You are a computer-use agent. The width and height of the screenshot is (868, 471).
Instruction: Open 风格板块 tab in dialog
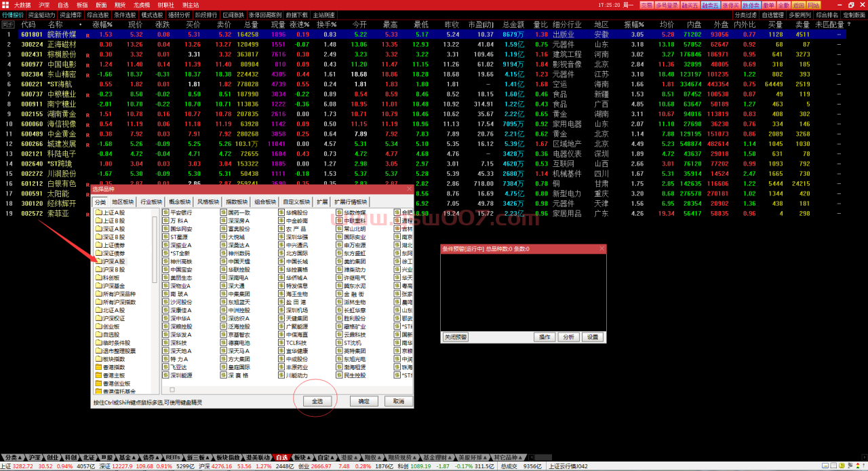pos(208,202)
